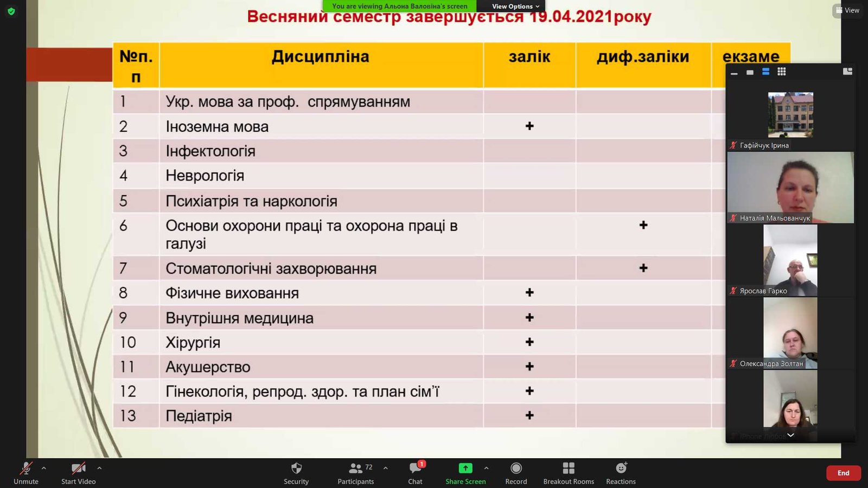Screen dimensions: 868x488
Task: Open the Participants panel
Action: pos(355,468)
